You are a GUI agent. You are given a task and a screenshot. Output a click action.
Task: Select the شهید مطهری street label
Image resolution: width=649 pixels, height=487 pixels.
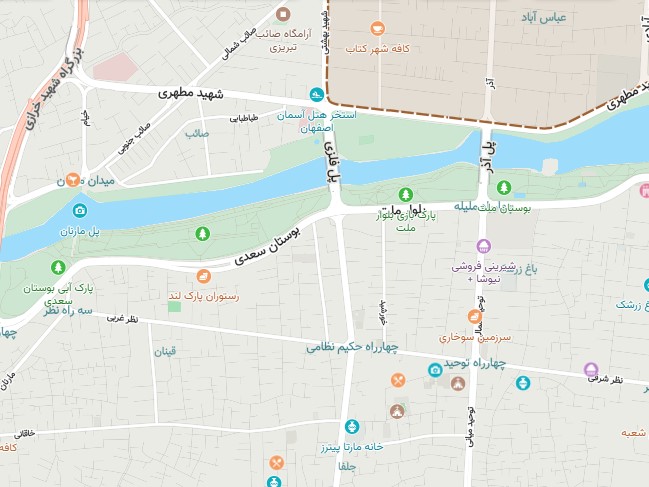[x=191, y=94]
